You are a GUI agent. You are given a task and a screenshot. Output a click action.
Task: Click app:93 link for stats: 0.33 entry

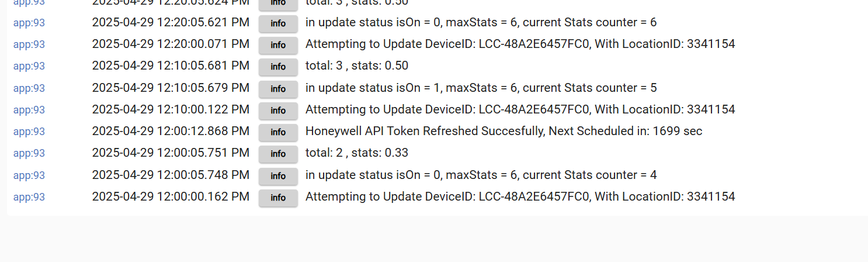click(x=29, y=153)
